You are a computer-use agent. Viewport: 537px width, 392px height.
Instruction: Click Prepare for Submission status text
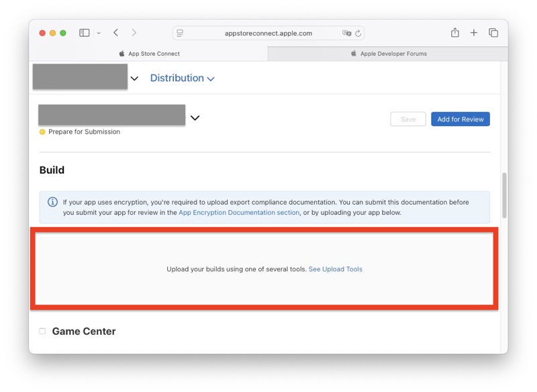(x=85, y=132)
